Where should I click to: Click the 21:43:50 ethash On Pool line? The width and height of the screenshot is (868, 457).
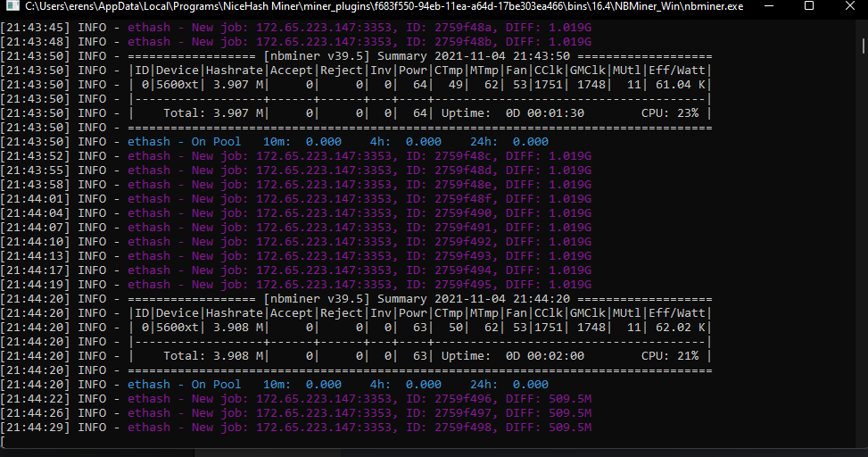[338, 142]
